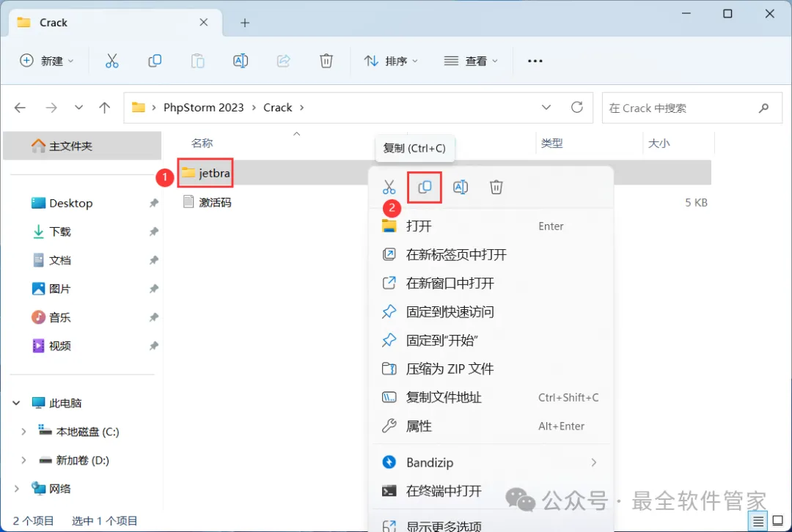792x532 pixels.
Task: Open 主文件夹 in the sidebar
Action: pyautogui.click(x=82, y=147)
